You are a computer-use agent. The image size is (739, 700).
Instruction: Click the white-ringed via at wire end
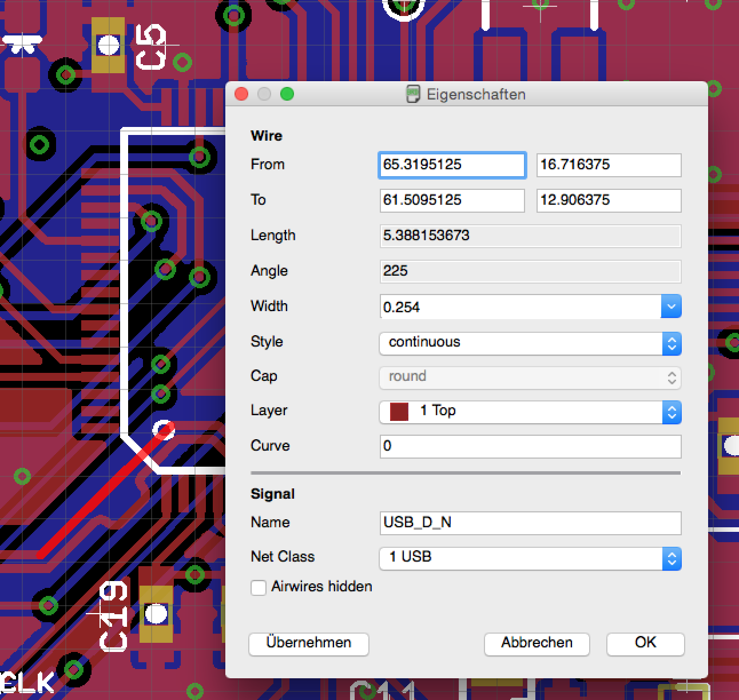164,429
